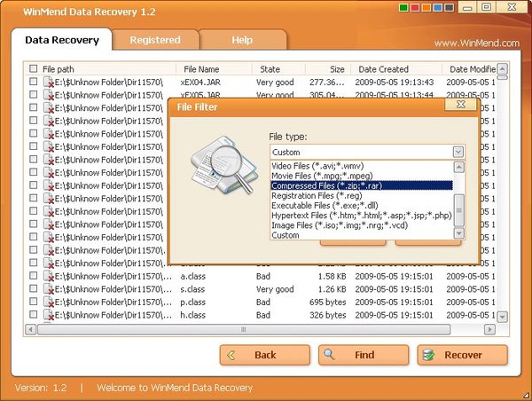The image size is (532, 401).
Task: Click the file list vertical scroll-down arrow
Action: coord(502,317)
